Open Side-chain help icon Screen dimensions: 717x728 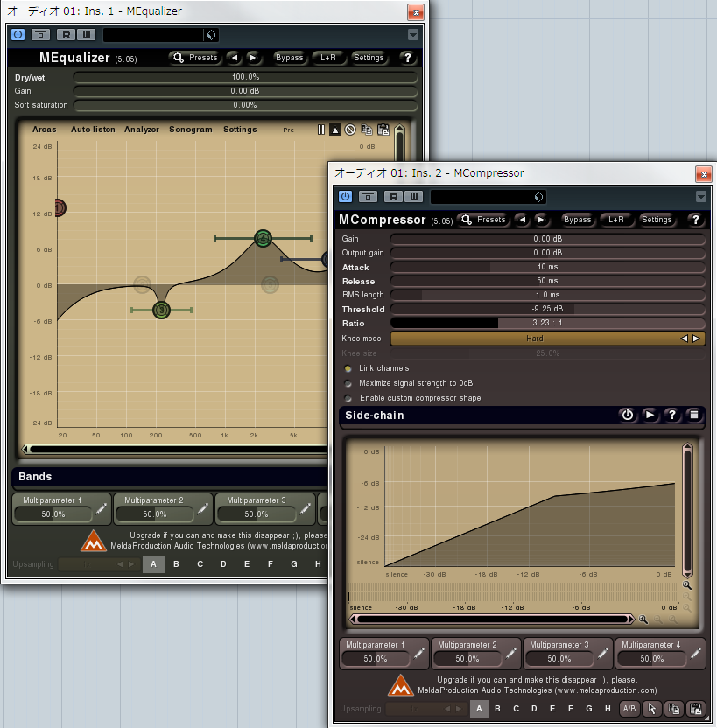672,415
